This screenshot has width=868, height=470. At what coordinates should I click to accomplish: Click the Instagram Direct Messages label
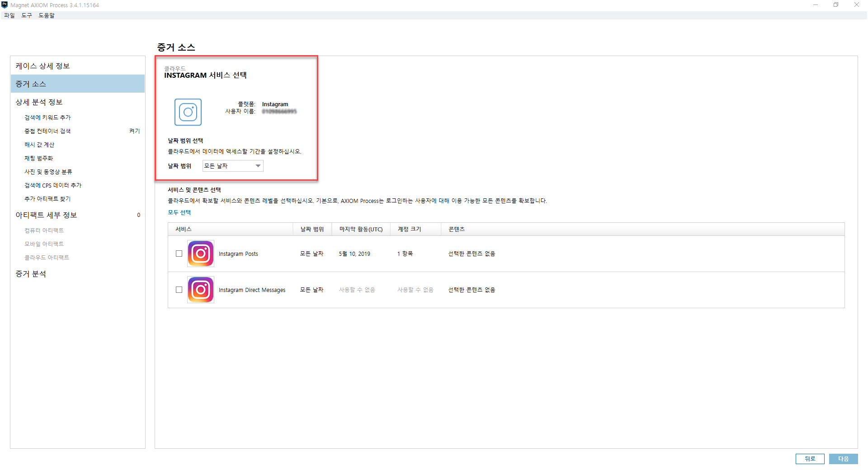pos(252,290)
